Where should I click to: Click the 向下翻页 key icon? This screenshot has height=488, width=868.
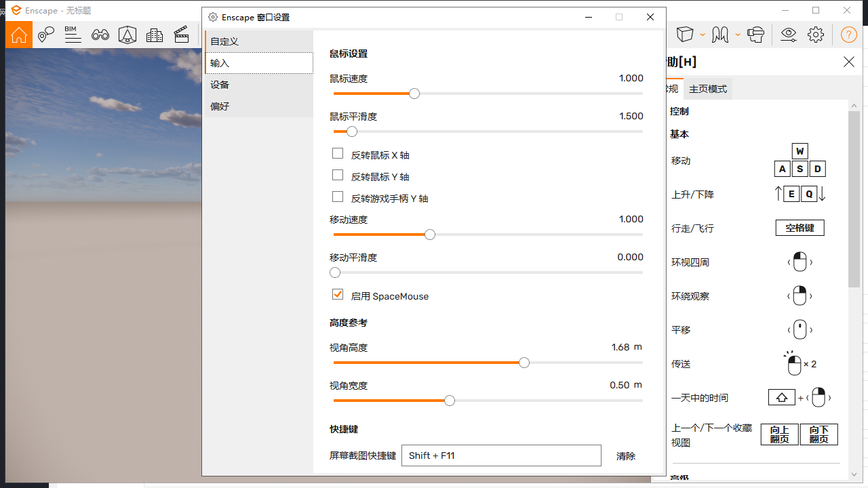(819, 434)
